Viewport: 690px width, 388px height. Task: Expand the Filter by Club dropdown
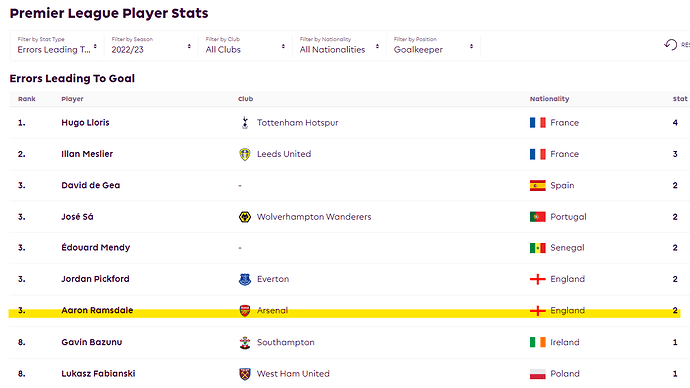245,45
